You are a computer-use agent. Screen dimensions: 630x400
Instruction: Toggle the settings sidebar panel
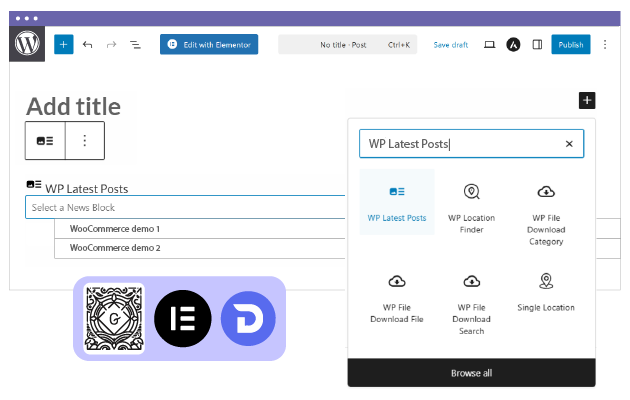click(x=537, y=45)
